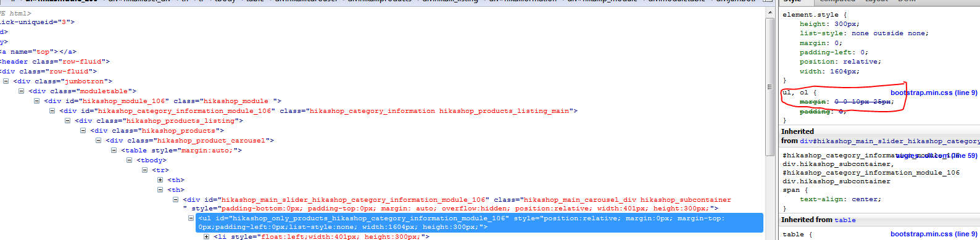Collapse the hikashop_products div node
Screen dimensions: 980x240
(83, 131)
